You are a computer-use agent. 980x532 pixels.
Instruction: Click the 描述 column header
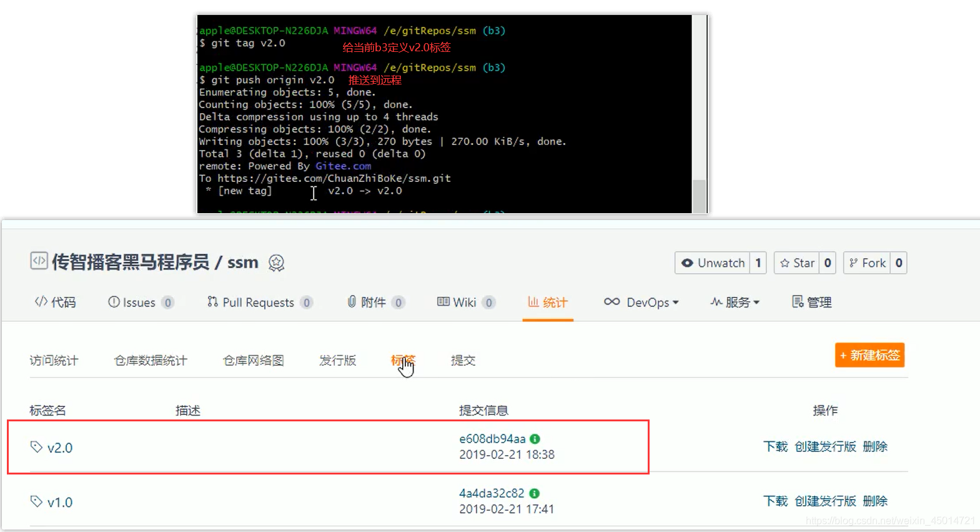(188, 411)
